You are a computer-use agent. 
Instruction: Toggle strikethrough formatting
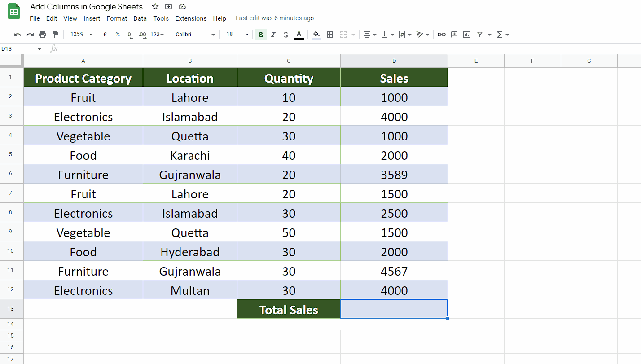(286, 34)
